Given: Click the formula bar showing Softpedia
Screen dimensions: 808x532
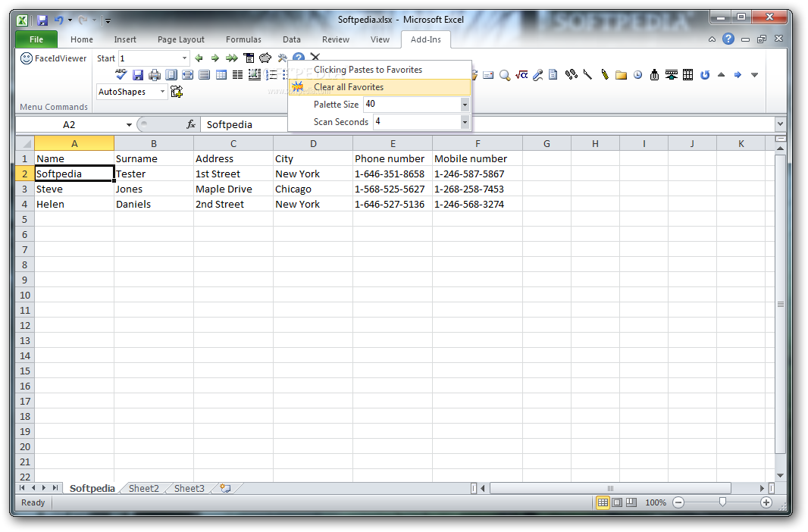Looking at the screenshot, I should (487, 124).
